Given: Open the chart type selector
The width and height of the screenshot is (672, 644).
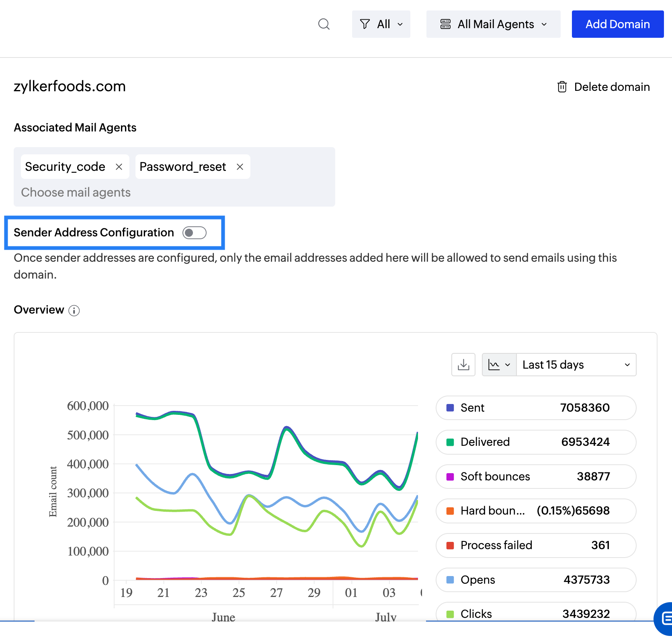Looking at the screenshot, I should click(x=499, y=365).
